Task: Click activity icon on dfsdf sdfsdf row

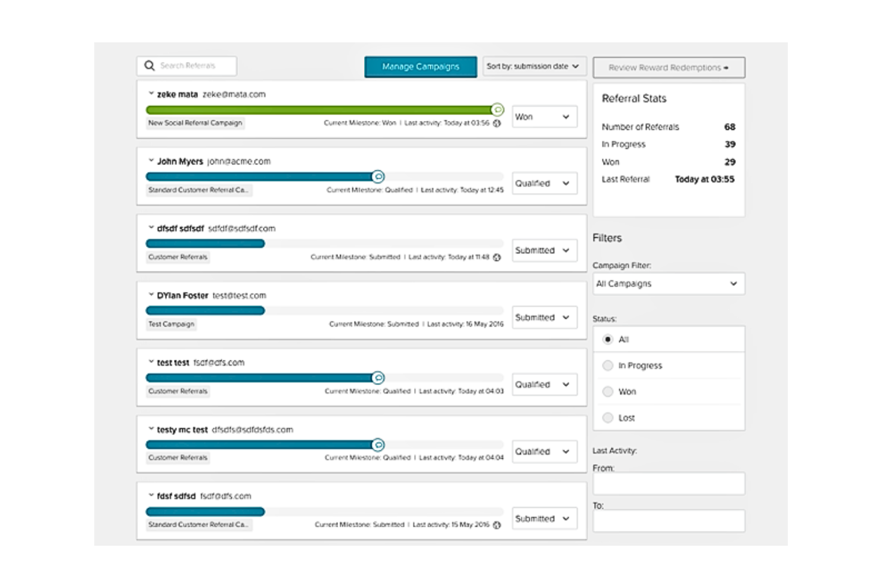Action: click(497, 257)
